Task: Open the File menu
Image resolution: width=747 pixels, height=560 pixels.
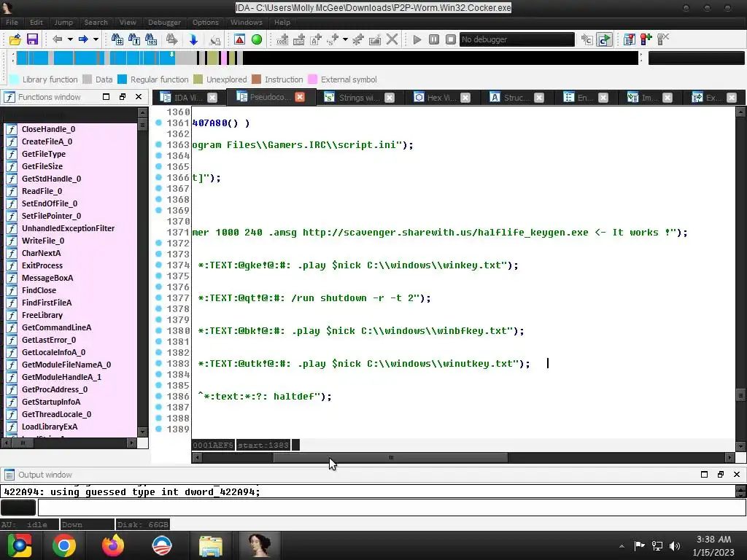Action: point(12,23)
